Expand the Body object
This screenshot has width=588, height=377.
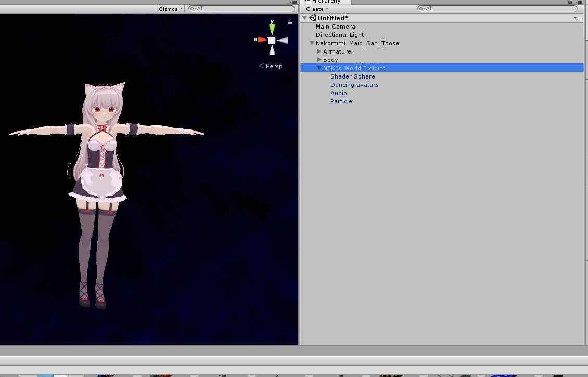[319, 60]
